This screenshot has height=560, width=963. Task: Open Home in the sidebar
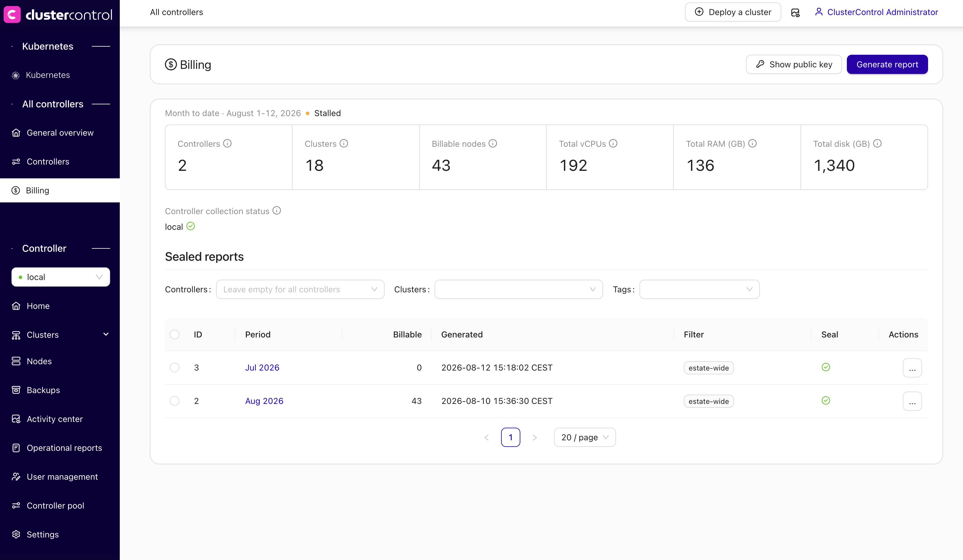[60, 306]
